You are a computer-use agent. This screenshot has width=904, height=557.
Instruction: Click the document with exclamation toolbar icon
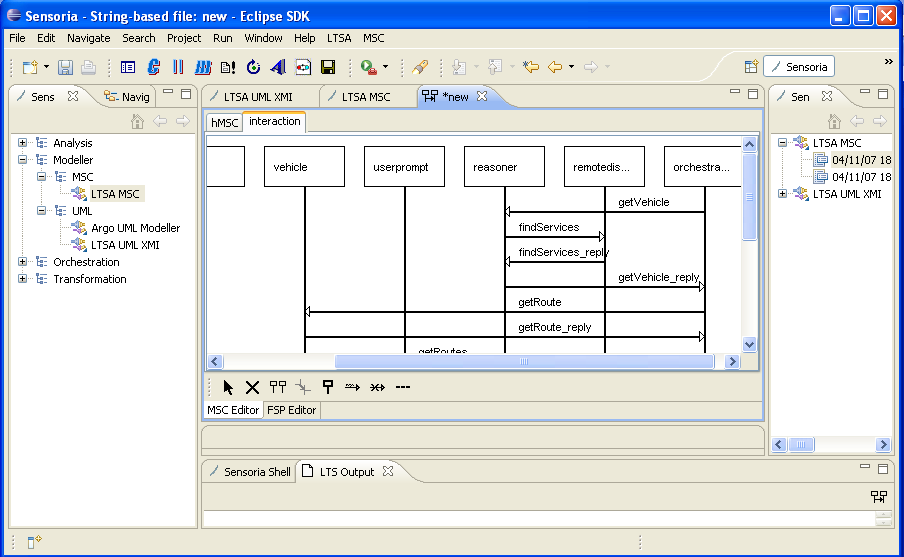[x=228, y=67]
